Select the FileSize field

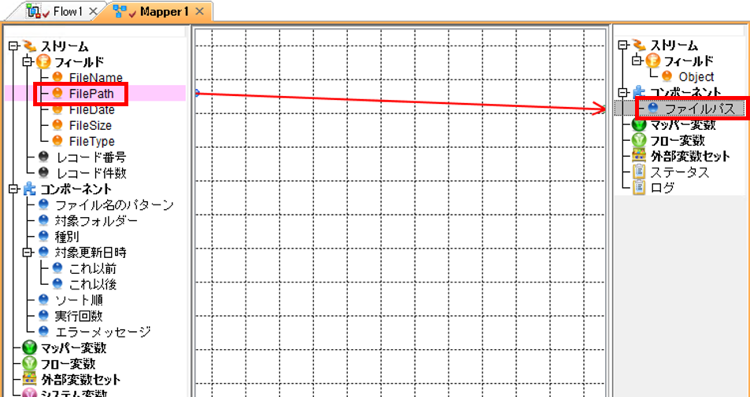tap(90, 125)
